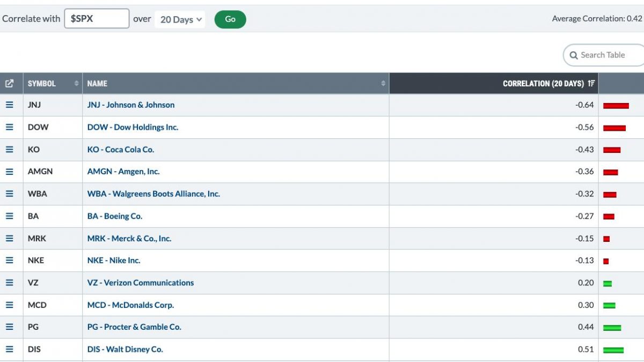Open the row menu for VZ
Screen dimensions: 644x362
[10, 283]
